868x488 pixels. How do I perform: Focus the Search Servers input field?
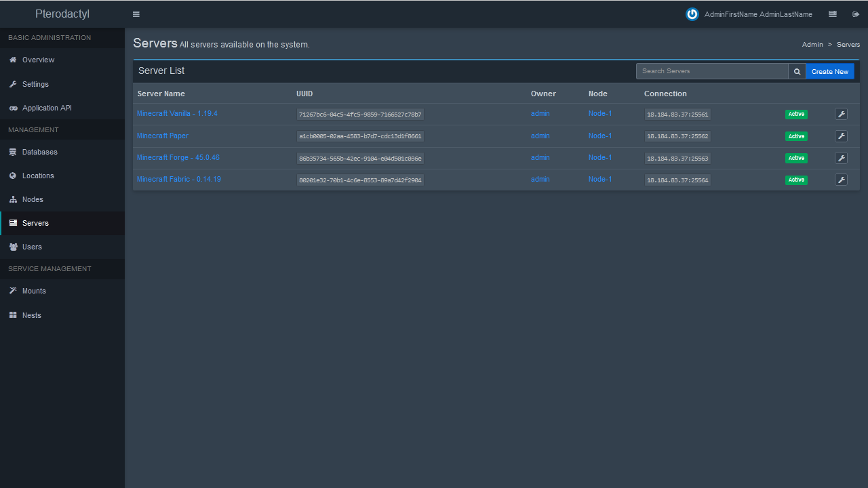click(712, 71)
